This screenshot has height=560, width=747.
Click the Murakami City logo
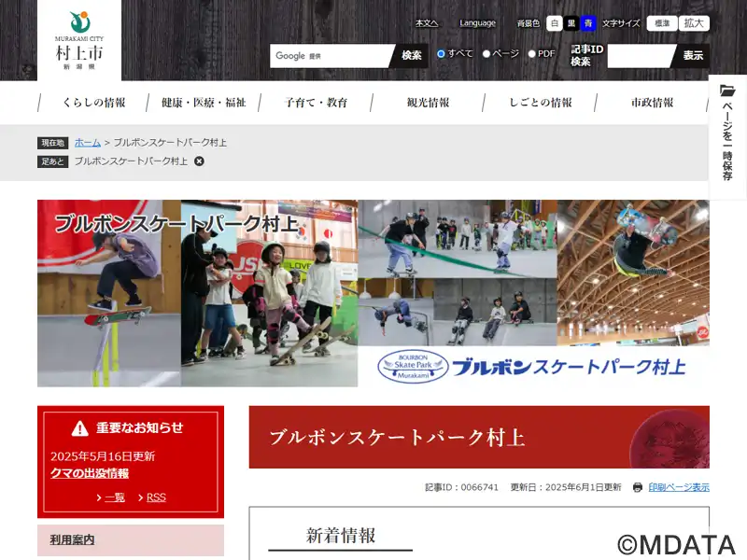79,40
